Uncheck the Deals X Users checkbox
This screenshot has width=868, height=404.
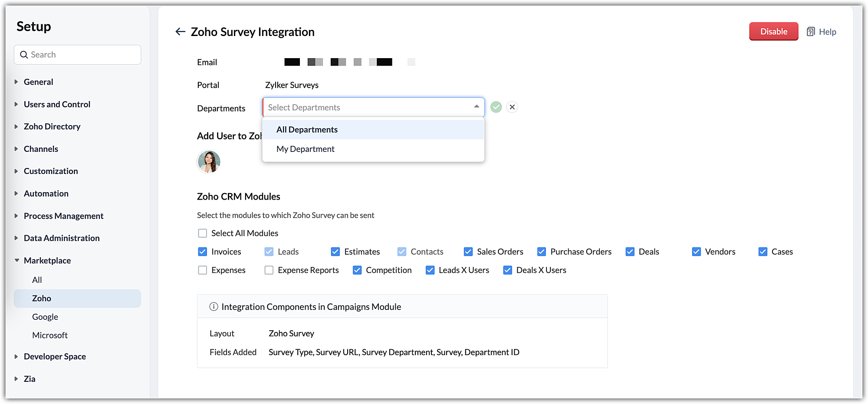507,270
